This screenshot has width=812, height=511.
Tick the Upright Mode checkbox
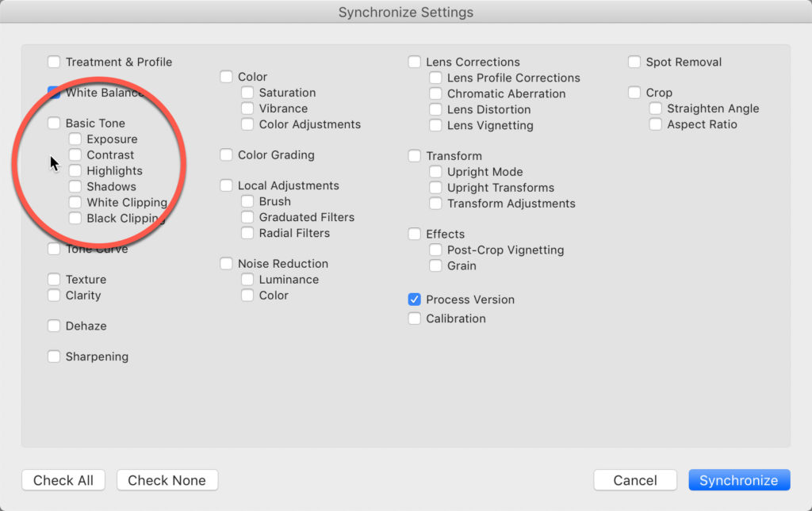click(435, 172)
